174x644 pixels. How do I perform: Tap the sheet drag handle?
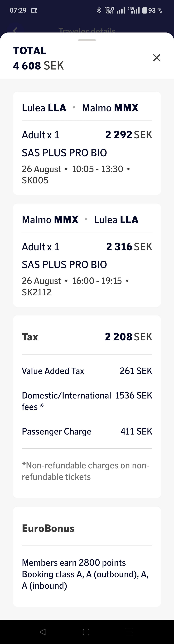pos(87,40)
